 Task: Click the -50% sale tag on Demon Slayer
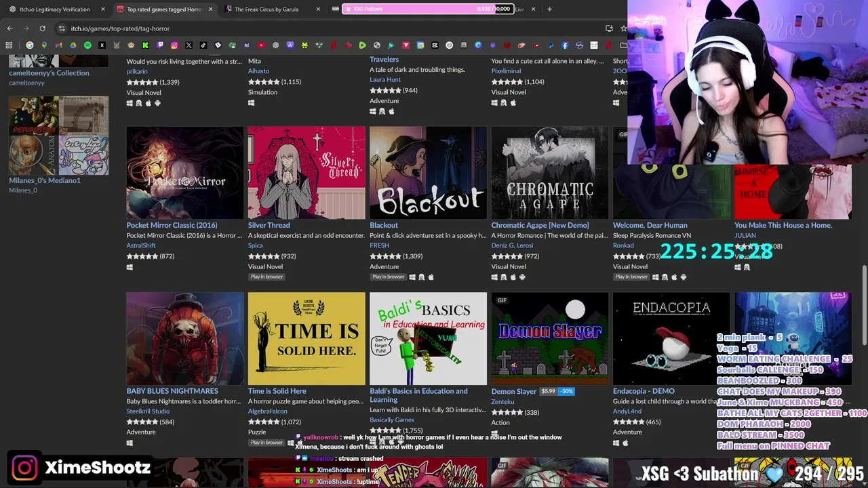click(567, 392)
